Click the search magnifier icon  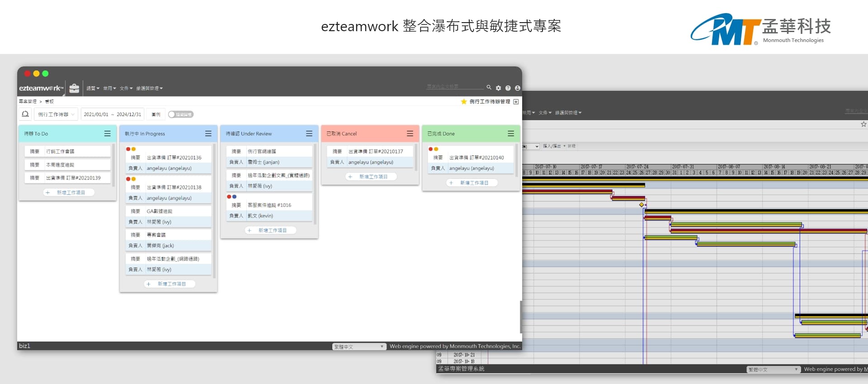[x=489, y=88]
